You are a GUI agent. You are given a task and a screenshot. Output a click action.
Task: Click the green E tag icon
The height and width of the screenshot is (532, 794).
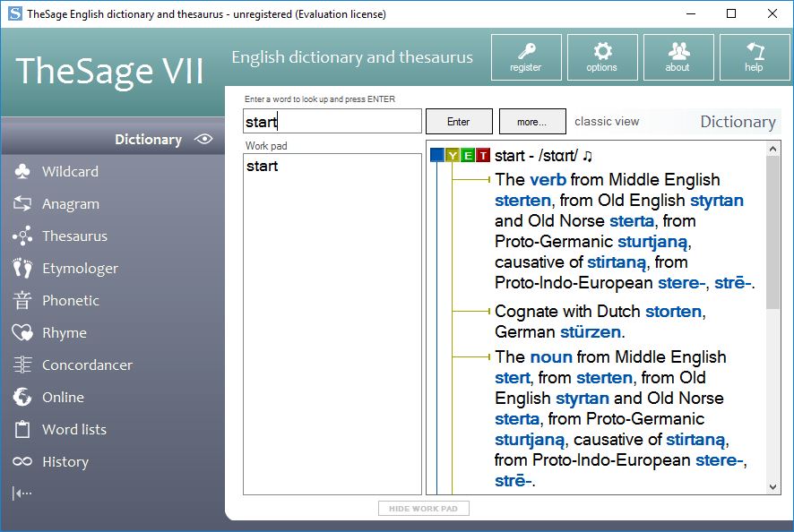click(468, 155)
